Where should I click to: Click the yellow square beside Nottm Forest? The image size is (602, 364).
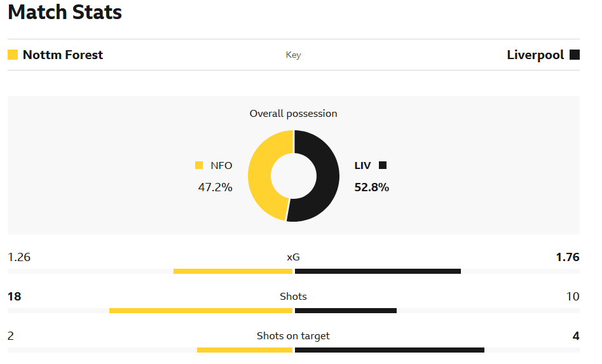click(x=13, y=55)
